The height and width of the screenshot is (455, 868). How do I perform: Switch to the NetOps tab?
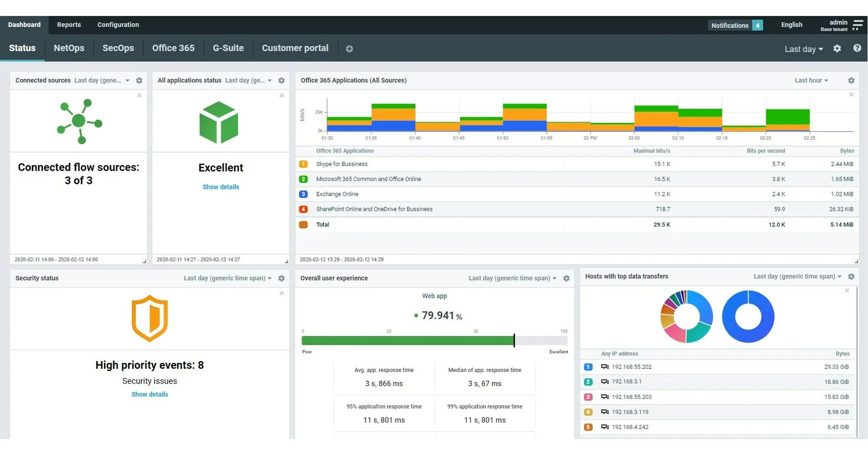coord(69,48)
